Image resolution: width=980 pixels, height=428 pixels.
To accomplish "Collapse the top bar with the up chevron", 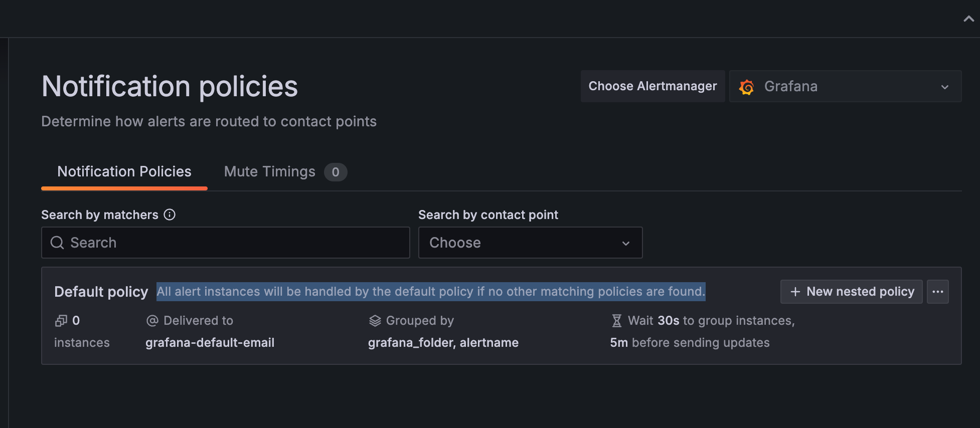I will point(968,19).
